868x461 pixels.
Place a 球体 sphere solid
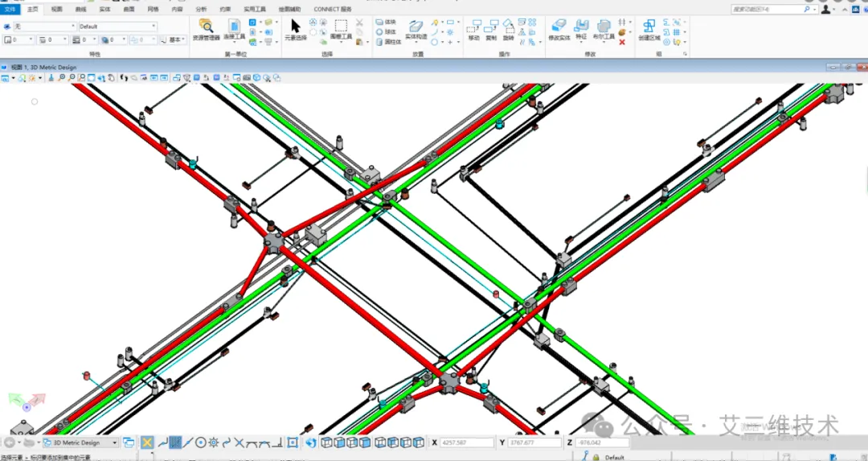[x=386, y=31]
